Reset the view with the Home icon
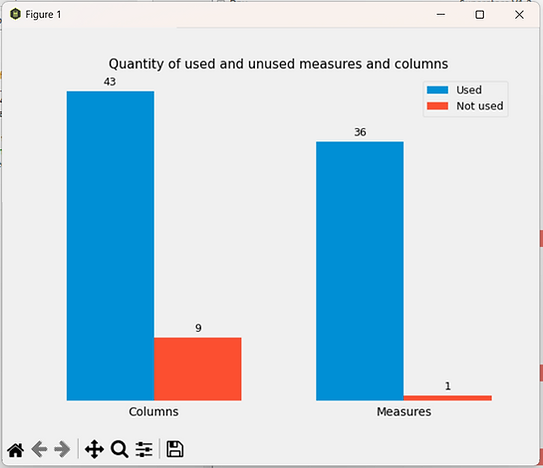543x468 pixels. 16,450
